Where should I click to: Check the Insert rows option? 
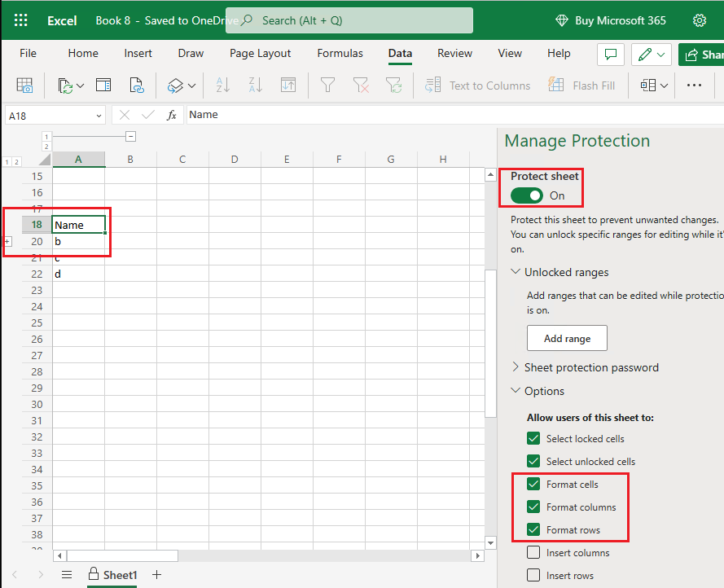tap(533, 575)
